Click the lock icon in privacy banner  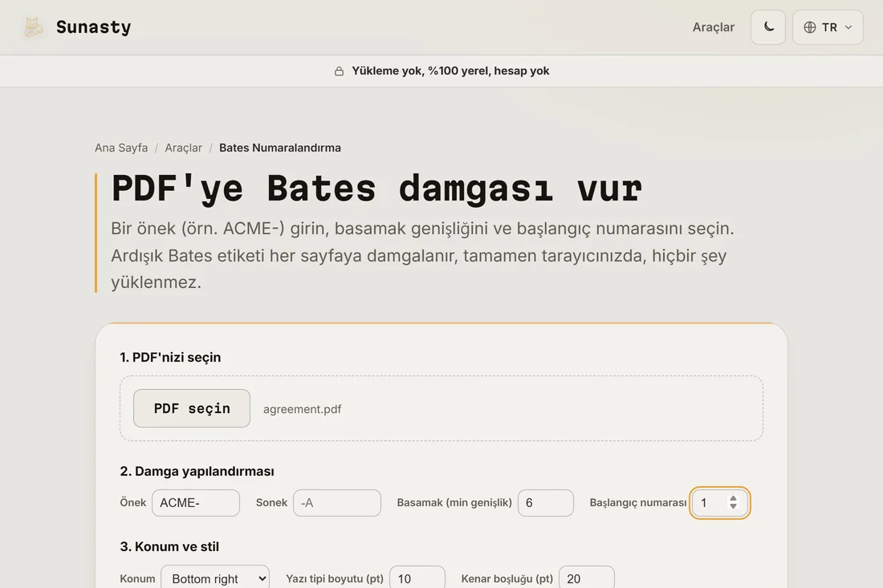click(339, 71)
